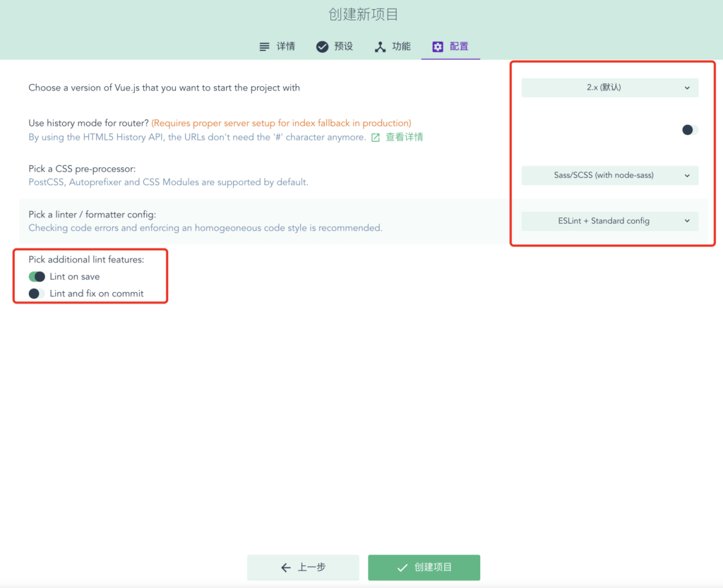Open the Vue version 2.x (默认) dropdown

click(x=609, y=88)
